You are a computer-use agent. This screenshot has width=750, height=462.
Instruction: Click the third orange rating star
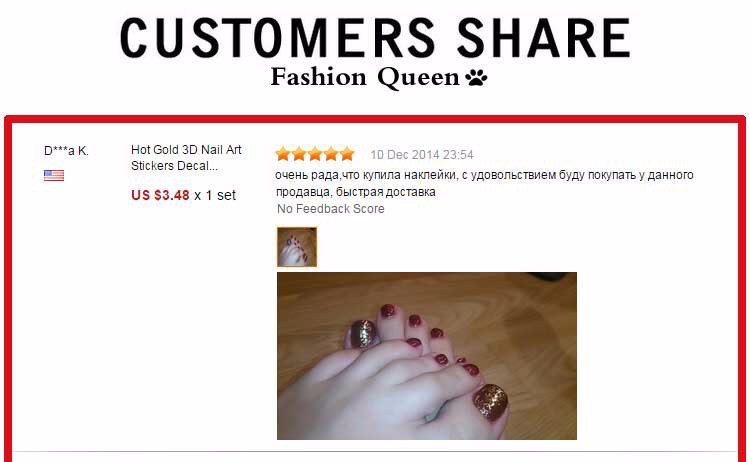click(315, 154)
